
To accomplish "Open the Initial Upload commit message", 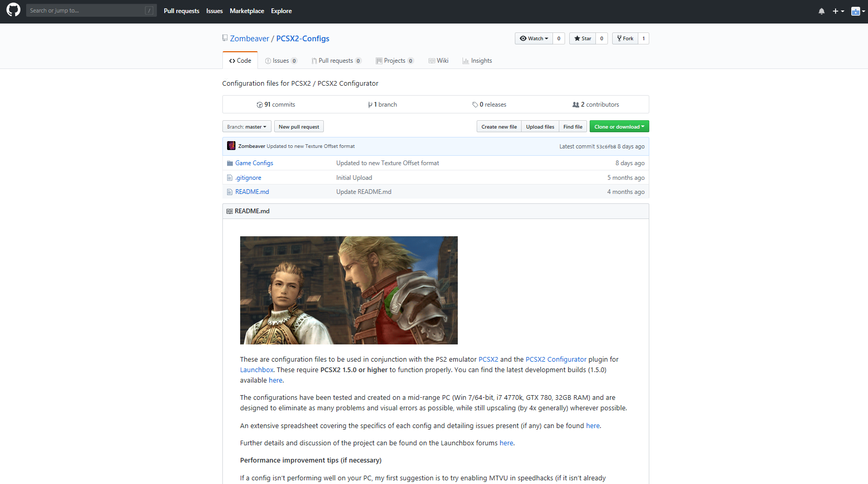I will coord(354,178).
